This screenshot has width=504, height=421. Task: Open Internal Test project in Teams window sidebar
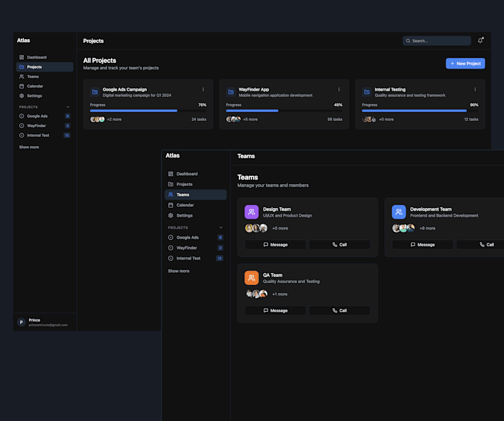coord(195,258)
